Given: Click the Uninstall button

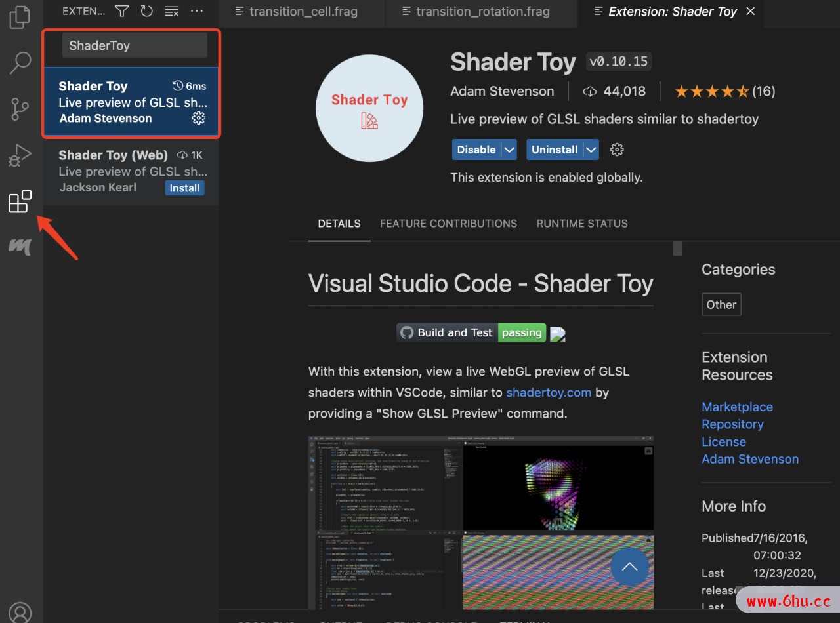Looking at the screenshot, I should click(x=555, y=150).
